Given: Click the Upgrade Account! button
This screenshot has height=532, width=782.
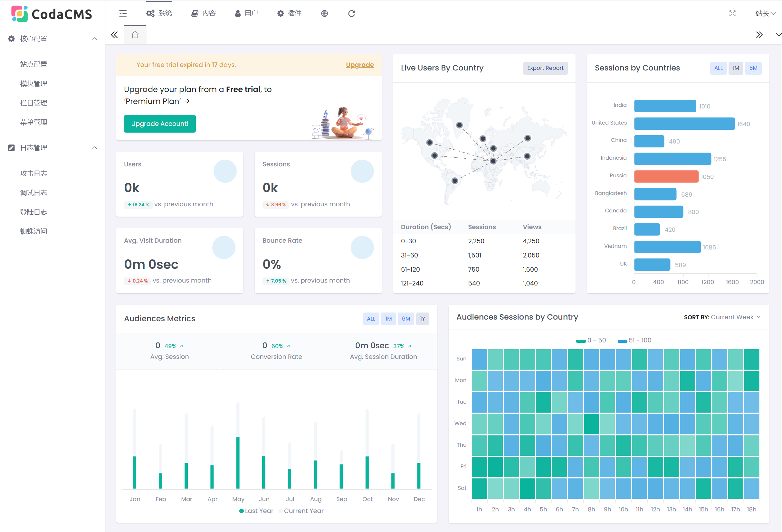Looking at the screenshot, I should click(160, 124).
